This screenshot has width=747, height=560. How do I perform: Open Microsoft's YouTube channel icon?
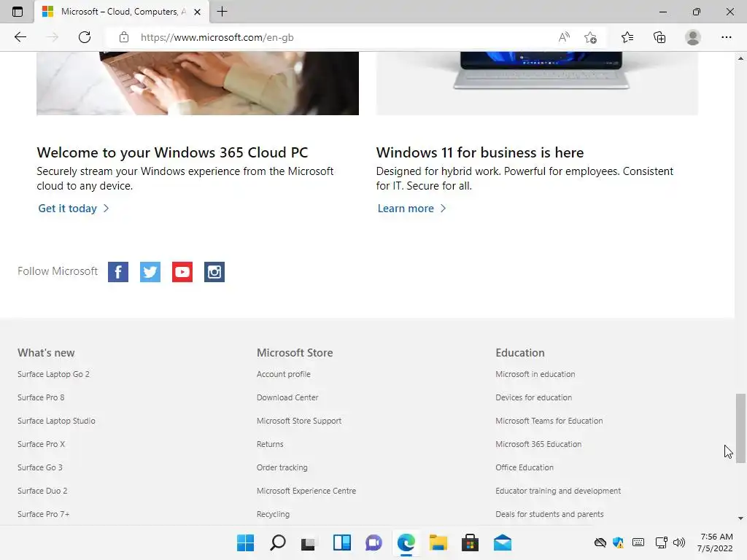coord(182,272)
